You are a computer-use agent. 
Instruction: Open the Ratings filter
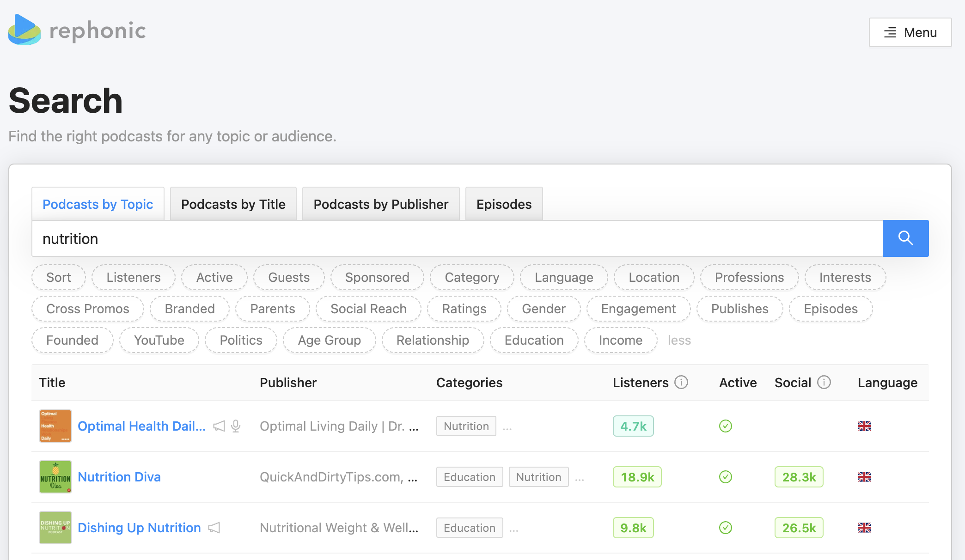coord(464,309)
